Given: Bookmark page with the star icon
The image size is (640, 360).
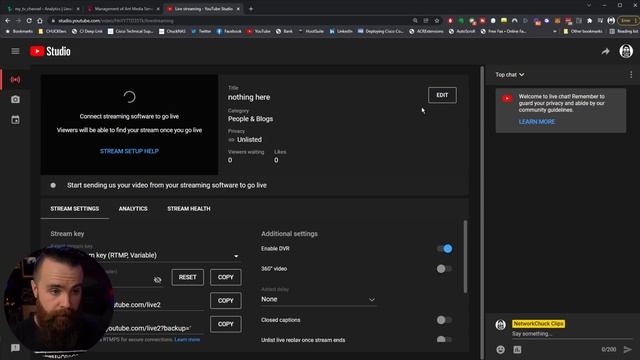Looking at the screenshot, I should (437, 20).
